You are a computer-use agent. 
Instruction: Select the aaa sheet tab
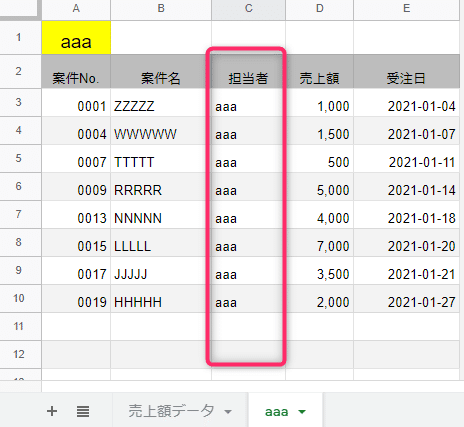(x=276, y=412)
